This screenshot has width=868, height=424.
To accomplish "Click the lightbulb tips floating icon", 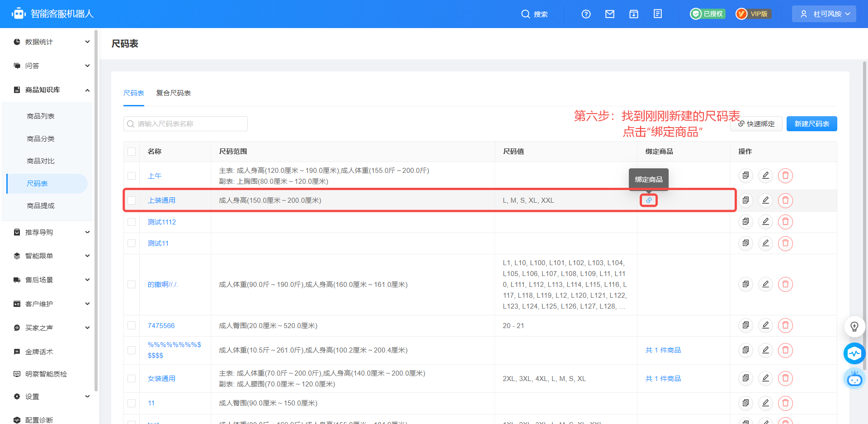I will (x=854, y=326).
